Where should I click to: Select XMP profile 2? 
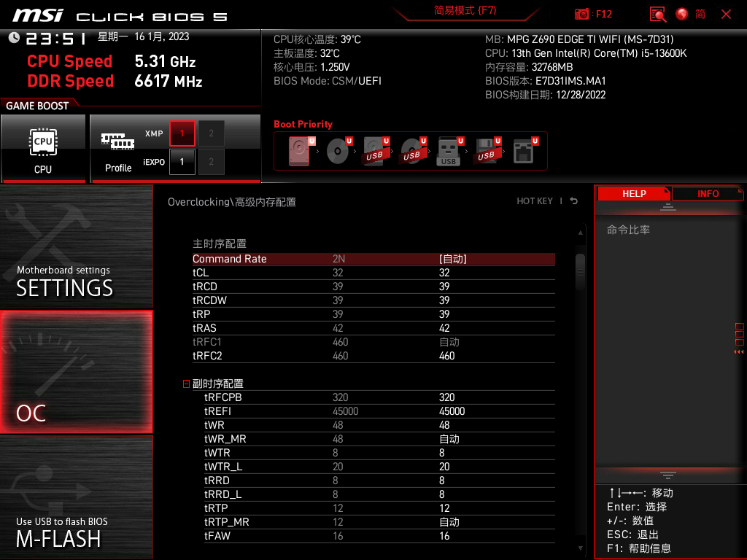211,133
